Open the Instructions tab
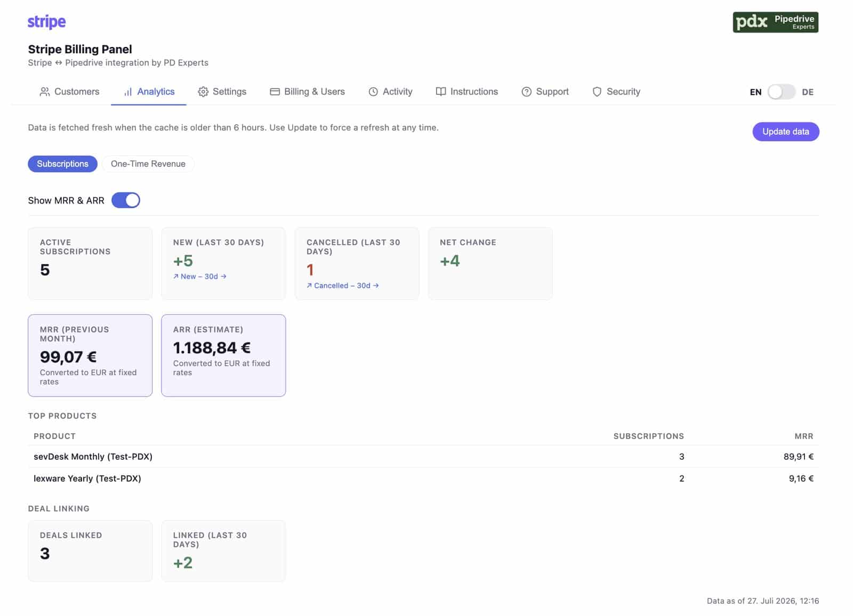Viewport: 853px width, 616px height. pyautogui.click(x=466, y=92)
